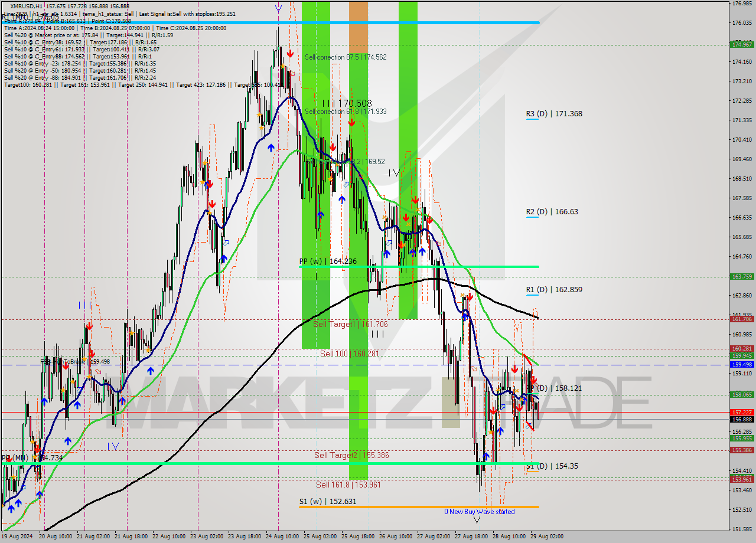The image size is (756, 543).
Task: Click the black 156.888 current price tag
Action: [742, 420]
